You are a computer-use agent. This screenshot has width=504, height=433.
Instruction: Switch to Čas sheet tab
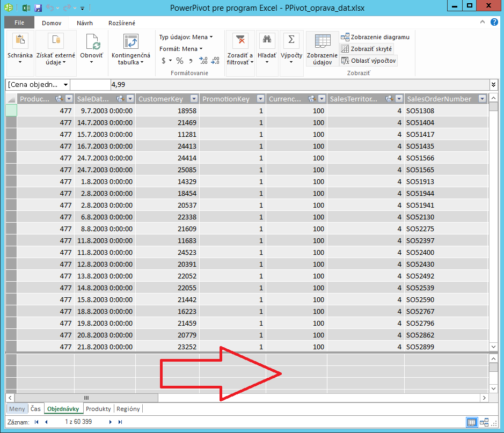point(35,409)
